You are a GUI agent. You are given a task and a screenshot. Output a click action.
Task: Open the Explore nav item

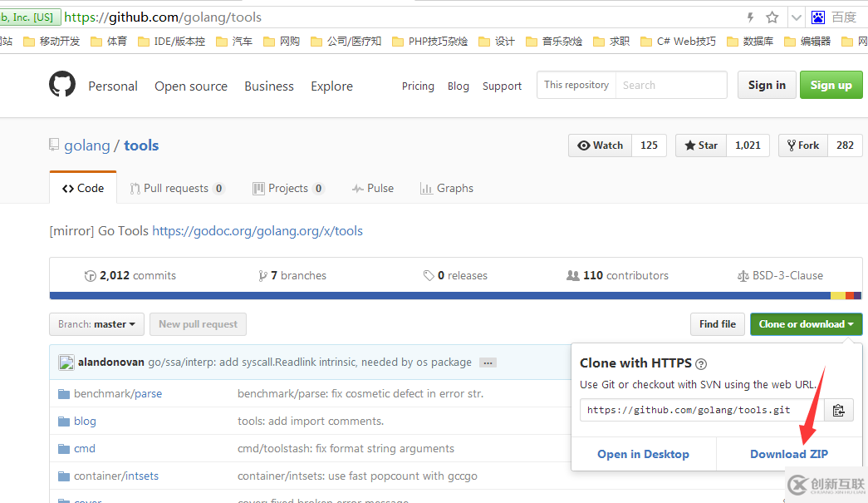pos(331,86)
